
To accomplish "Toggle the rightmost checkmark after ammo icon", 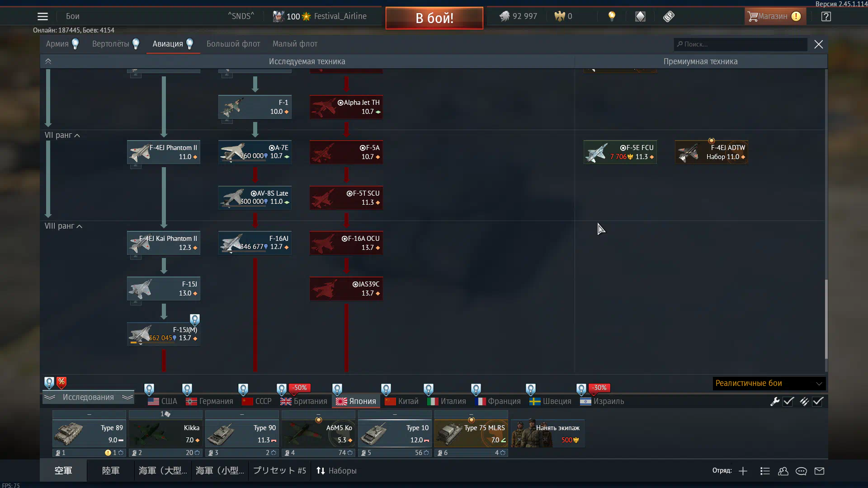I will pyautogui.click(x=818, y=401).
